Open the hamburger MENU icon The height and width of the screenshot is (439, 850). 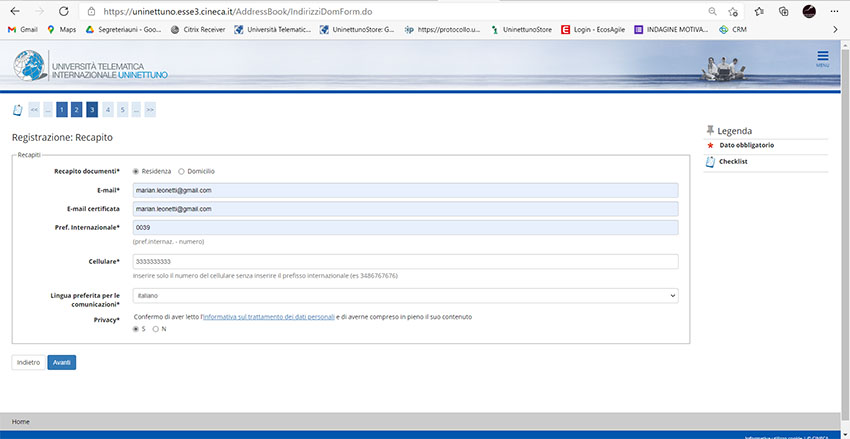click(822, 58)
